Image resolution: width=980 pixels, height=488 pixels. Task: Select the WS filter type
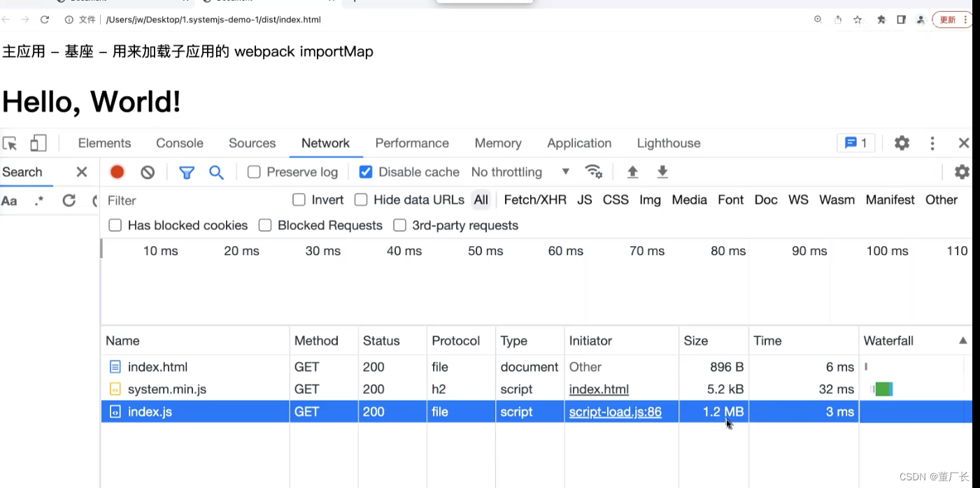point(798,200)
